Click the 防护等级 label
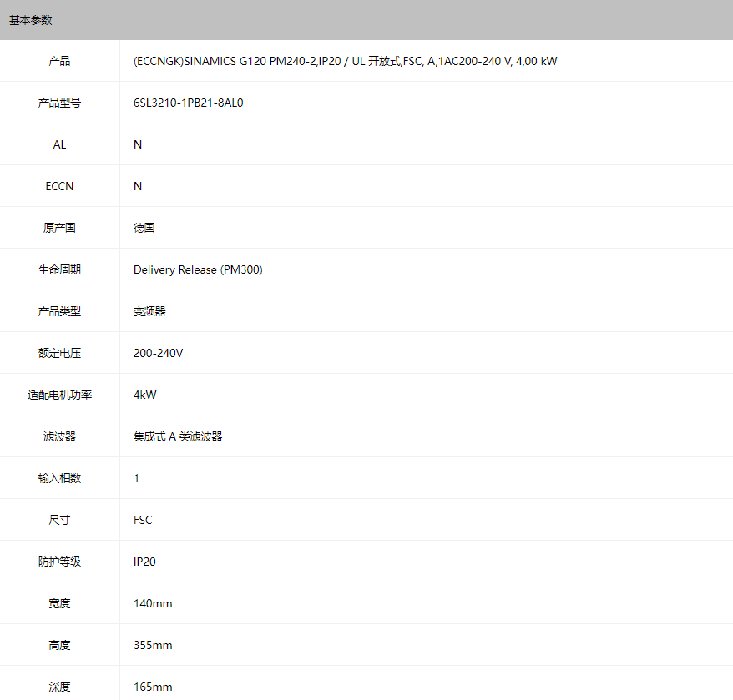The image size is (733, 700). coord(59,562)
